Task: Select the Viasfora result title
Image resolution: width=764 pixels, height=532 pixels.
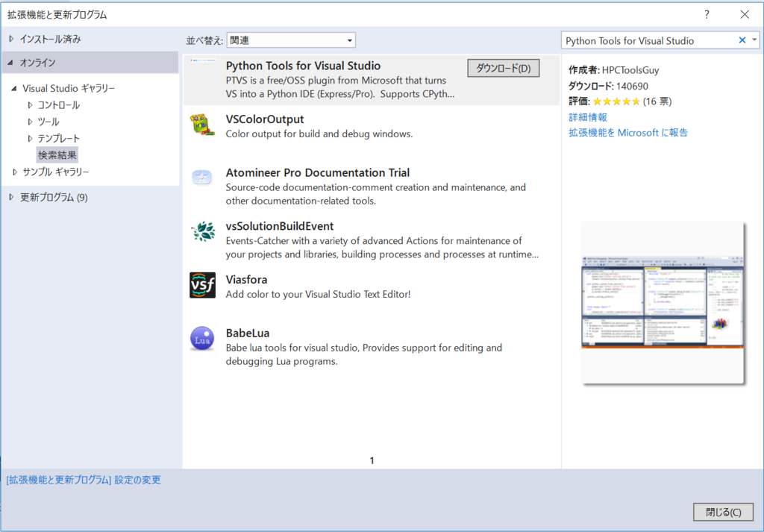Action: click(x=246, y=280)
